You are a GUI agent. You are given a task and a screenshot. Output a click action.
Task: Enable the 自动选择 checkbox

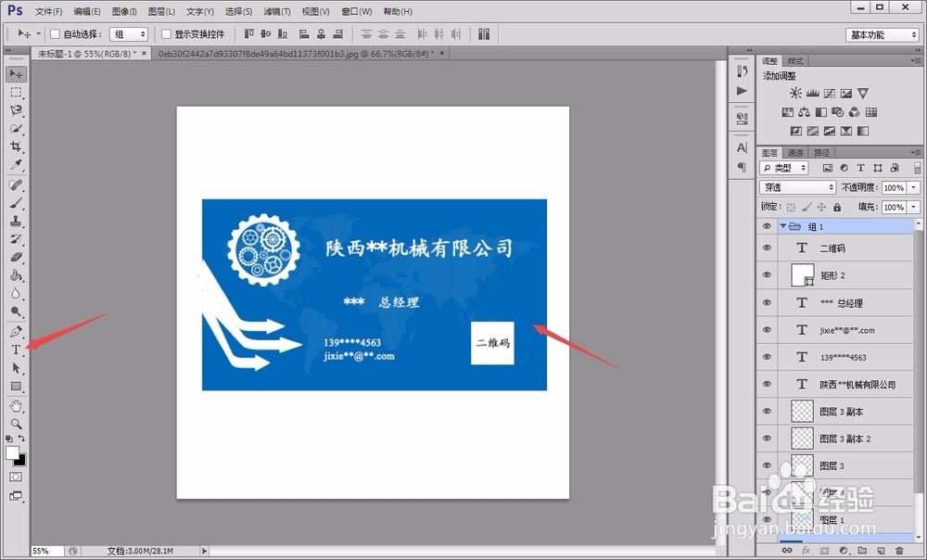[54, 33]
